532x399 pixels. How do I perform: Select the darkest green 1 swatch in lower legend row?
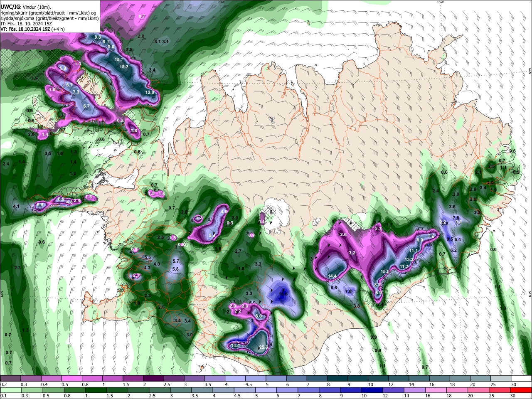pos(96,390)
